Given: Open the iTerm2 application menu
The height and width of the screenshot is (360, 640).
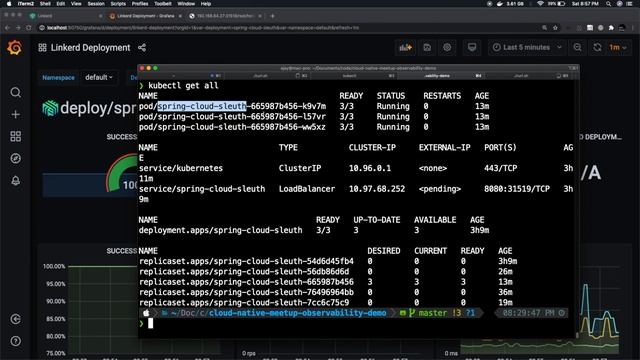Looking at the screenshot, I should tap(26, 4).
